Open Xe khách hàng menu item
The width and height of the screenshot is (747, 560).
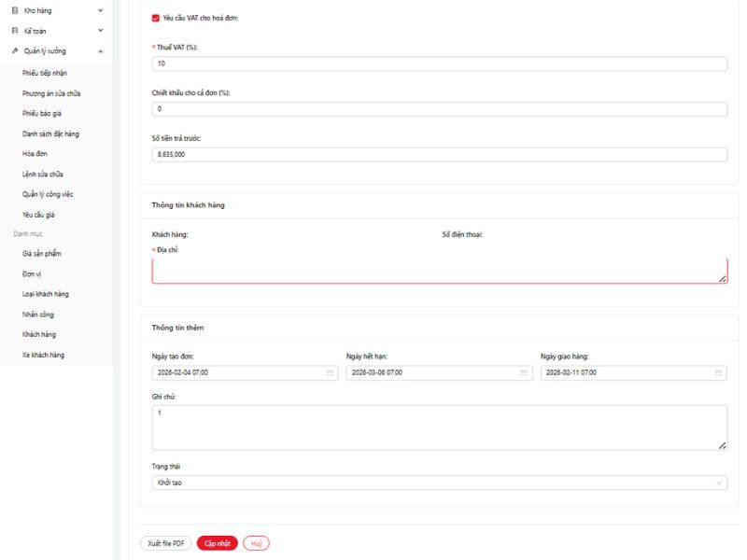[x=43, y=355]
